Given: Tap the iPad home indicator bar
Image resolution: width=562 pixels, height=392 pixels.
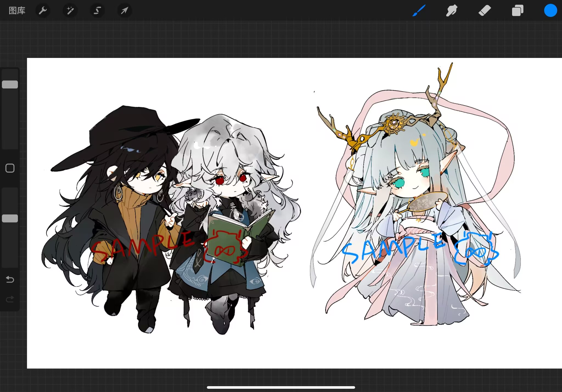Looking at the screenshot, I should pos(281,387).
